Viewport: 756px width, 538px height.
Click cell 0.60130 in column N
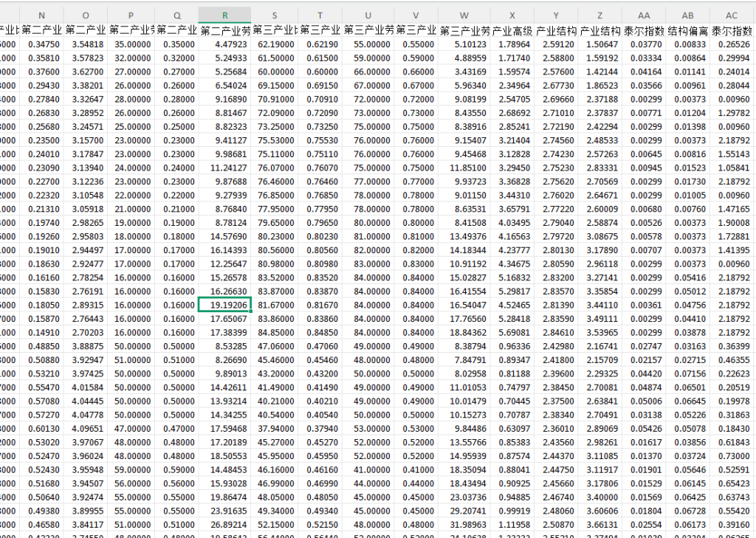[41, 429]
